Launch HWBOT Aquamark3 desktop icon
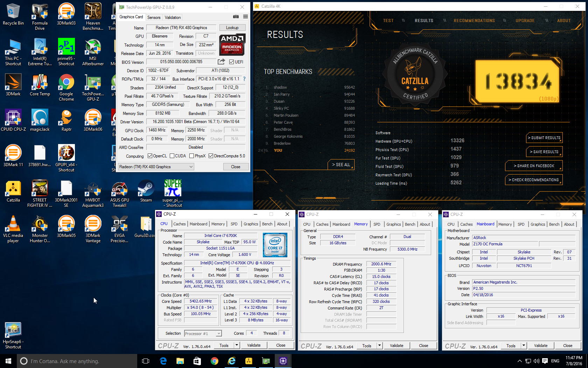 [x=93, y=193]
